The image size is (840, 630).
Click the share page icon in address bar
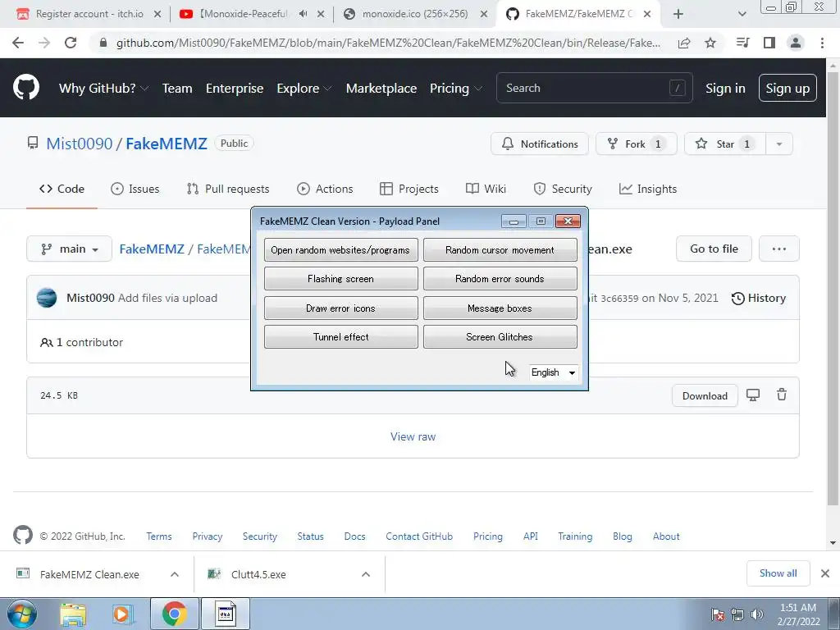(684, 43)
